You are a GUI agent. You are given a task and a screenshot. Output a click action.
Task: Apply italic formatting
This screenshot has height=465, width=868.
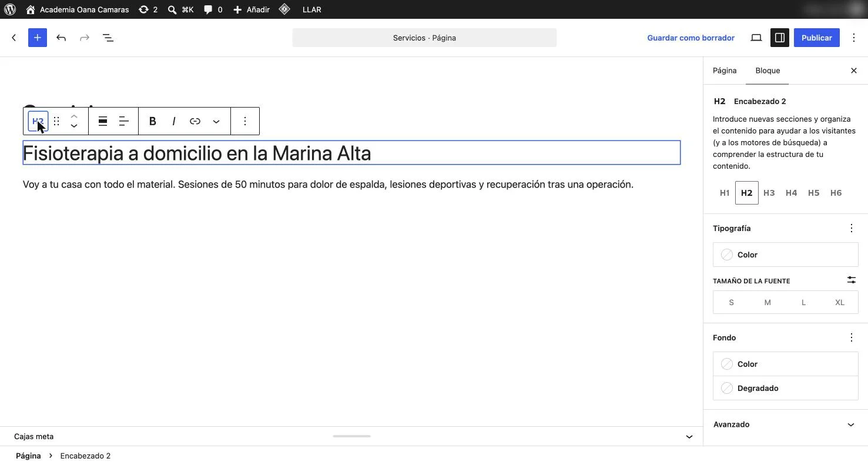point(174,121)
